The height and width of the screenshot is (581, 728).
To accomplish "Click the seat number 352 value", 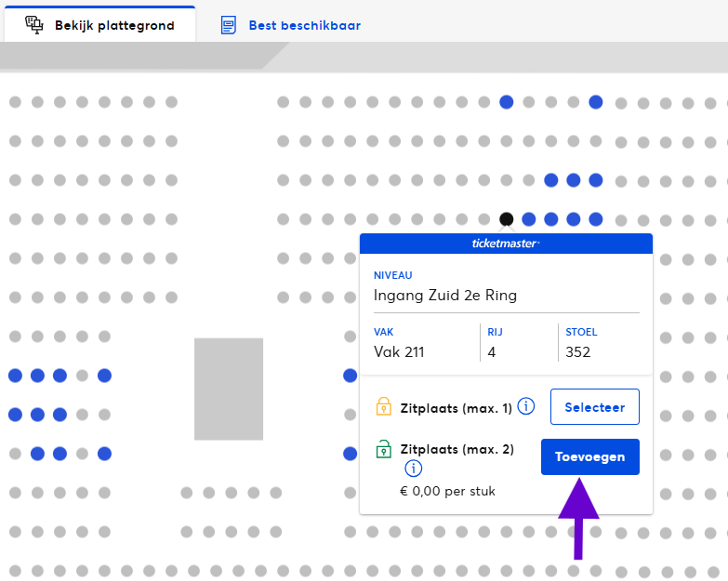I will (x=578, y=351).
